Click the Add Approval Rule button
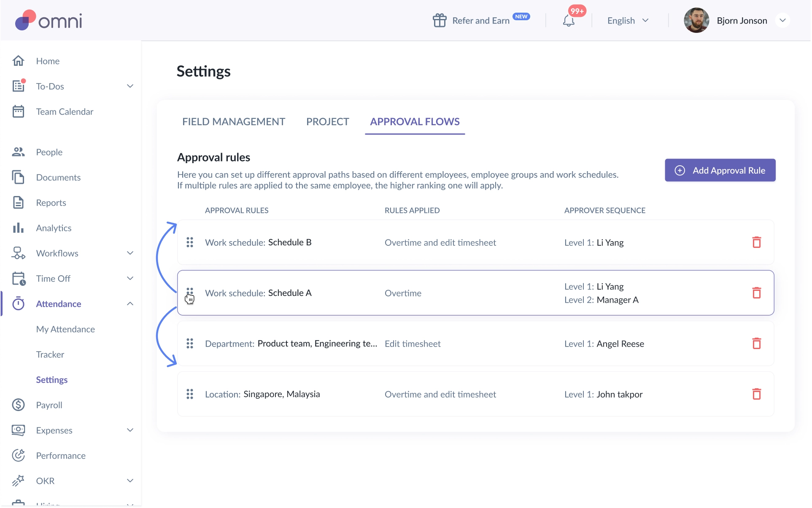 tap(720, 170)
